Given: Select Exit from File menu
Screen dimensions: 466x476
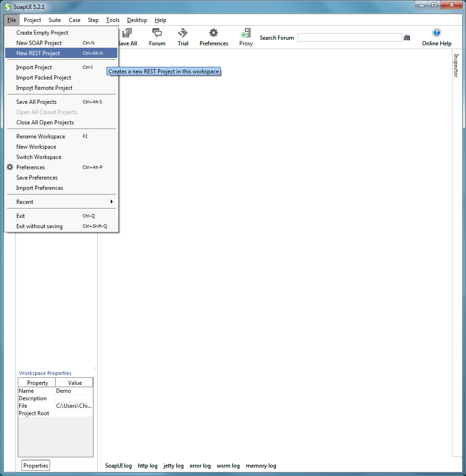Looking at the screenshot, I should click(x=61, y=216).
